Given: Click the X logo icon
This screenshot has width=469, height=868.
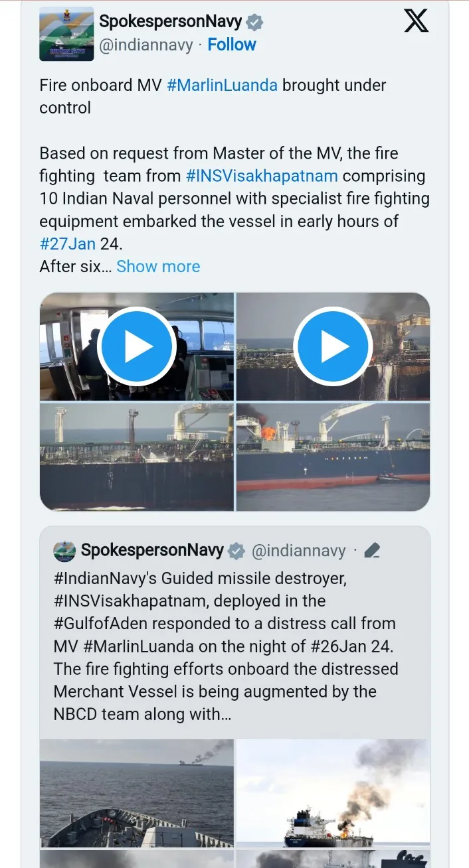Looking at the screenshot, I should 416,21.
